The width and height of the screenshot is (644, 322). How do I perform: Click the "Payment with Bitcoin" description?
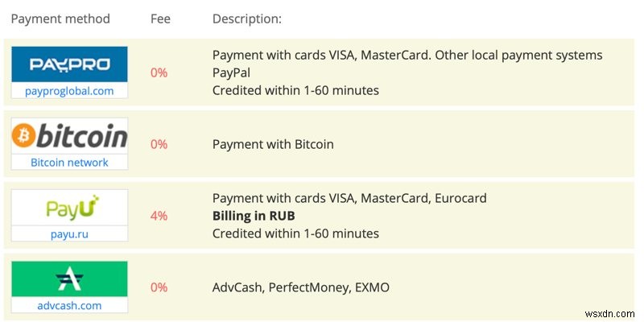272,144
